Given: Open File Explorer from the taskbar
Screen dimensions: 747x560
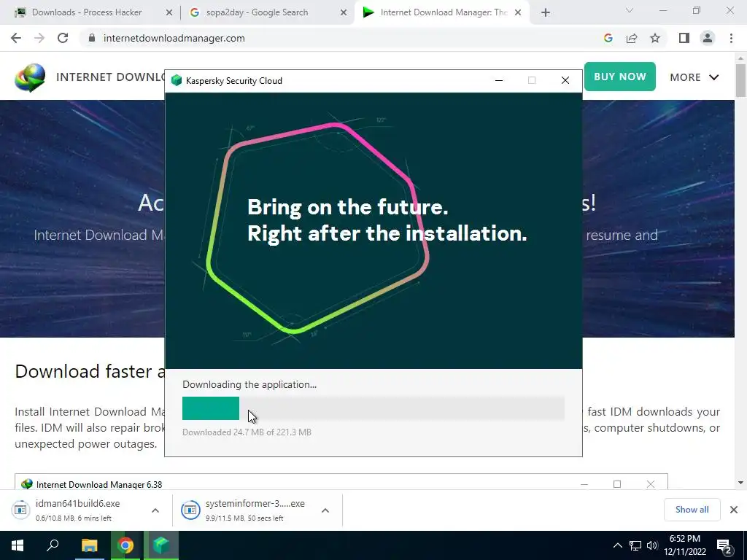Looking at the screenshot, I should 89,545.
